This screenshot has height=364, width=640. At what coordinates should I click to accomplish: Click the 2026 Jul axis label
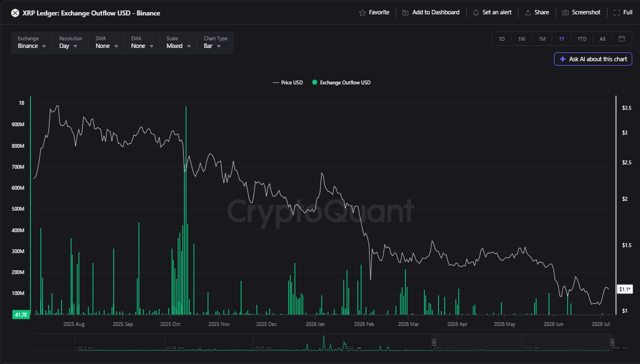point(601,324)
